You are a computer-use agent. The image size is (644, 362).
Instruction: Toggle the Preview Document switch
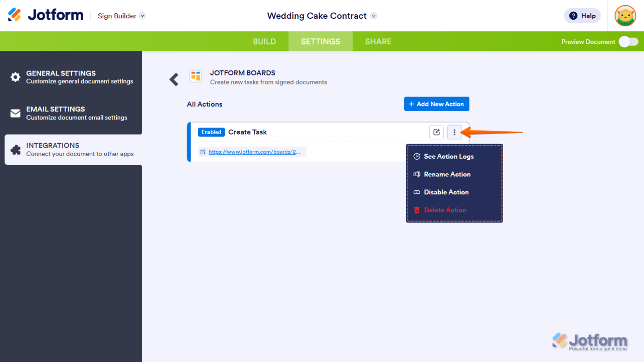(x=628, y=42)
